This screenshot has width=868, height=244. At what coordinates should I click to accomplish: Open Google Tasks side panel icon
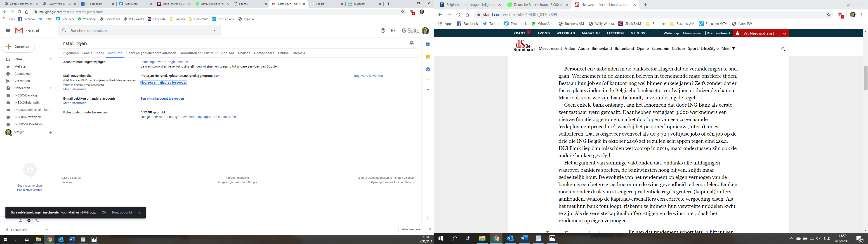click(x=428, y=69)
